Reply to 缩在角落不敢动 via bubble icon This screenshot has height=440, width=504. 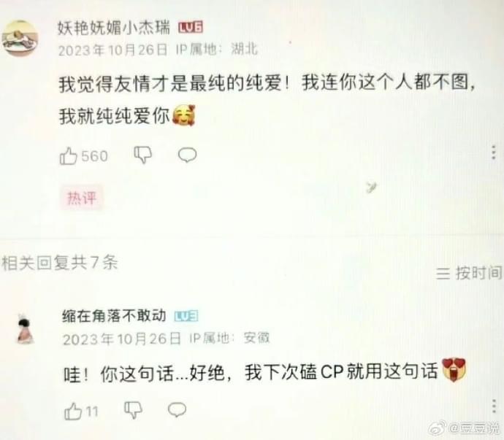(x=177, y=409)
